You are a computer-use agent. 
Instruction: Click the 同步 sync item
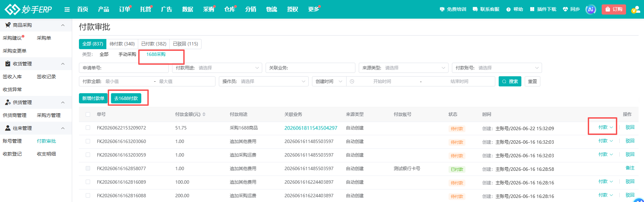pos(572,9)
